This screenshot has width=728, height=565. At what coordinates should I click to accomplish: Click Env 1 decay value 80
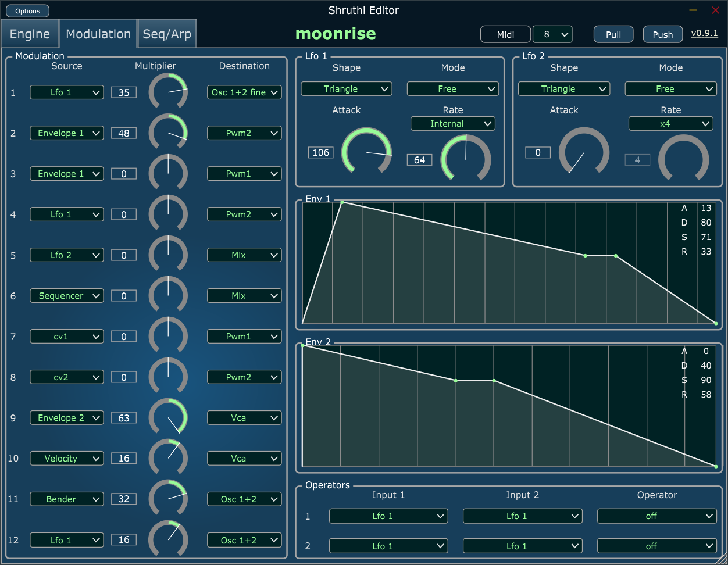tap(706, 223)
